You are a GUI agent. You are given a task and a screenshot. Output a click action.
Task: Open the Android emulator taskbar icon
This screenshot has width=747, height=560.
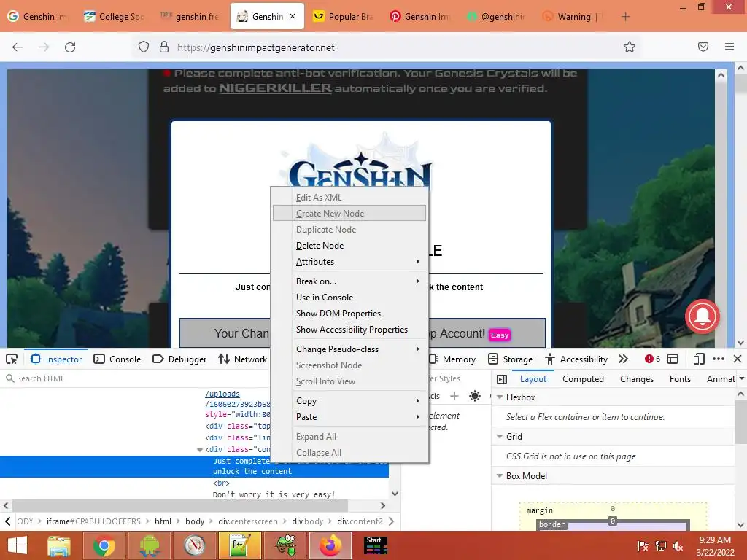150,545
